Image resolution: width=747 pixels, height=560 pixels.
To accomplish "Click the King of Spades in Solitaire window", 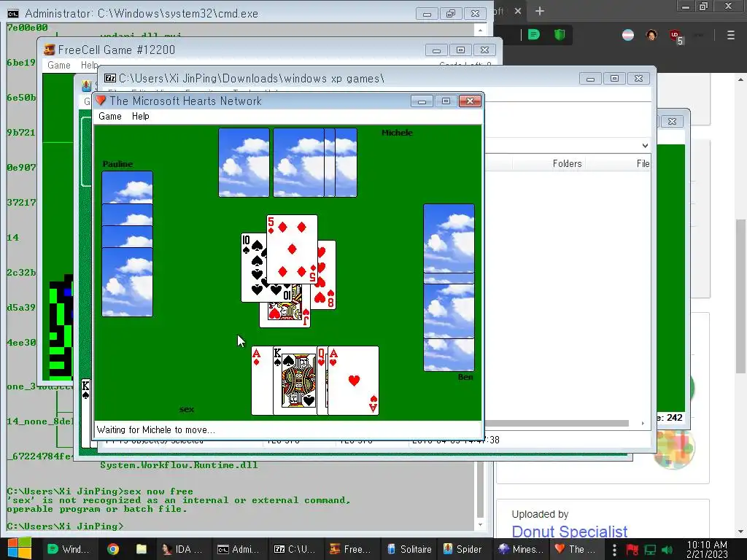I will tap(86, 413).
